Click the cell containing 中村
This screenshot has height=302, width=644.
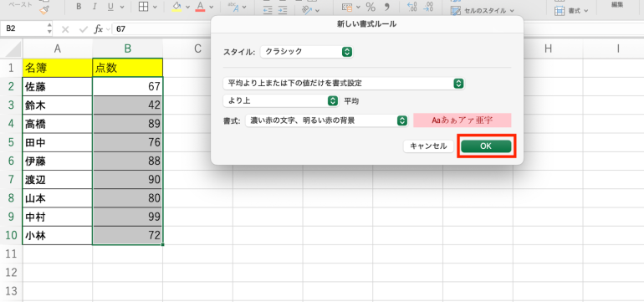click(58, 217)
